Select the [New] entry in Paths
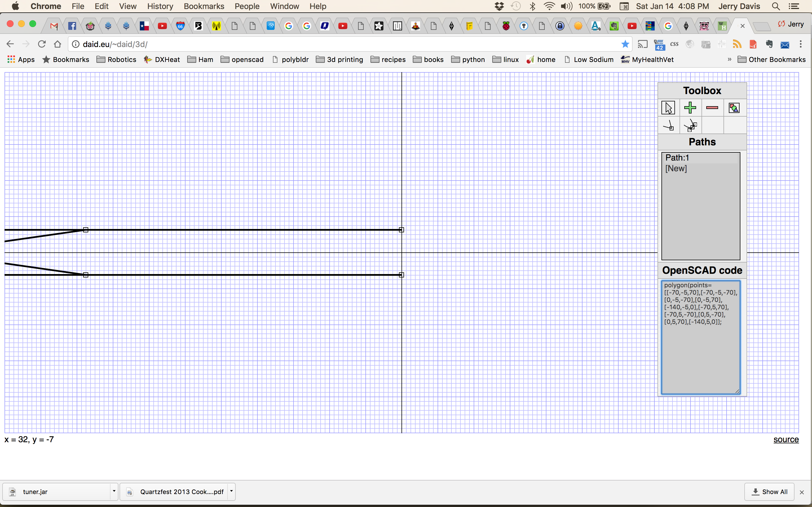The width and height of the screenshot is (812, 507). tap(676, 168)
